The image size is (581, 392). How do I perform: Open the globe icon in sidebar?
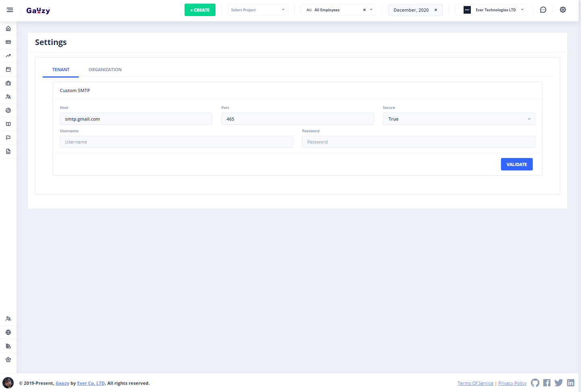click(8, 332)
